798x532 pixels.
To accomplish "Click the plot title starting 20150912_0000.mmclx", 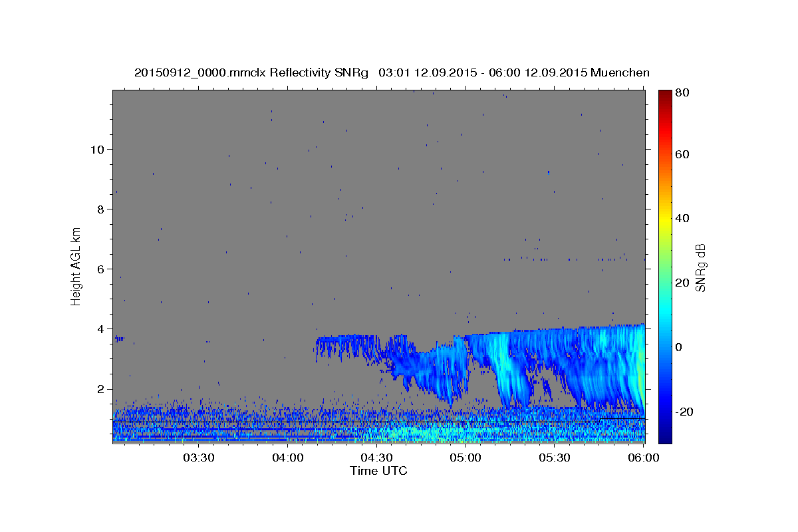I will 392,72.
